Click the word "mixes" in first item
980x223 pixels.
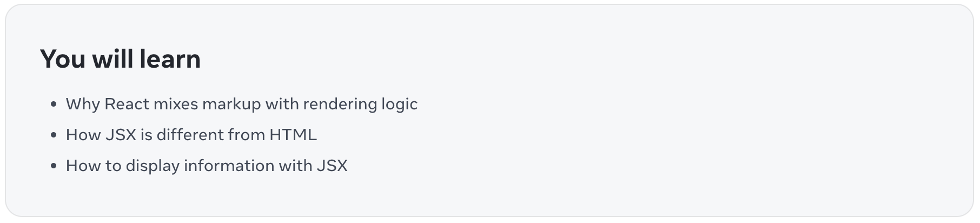[x=176, y=104]
